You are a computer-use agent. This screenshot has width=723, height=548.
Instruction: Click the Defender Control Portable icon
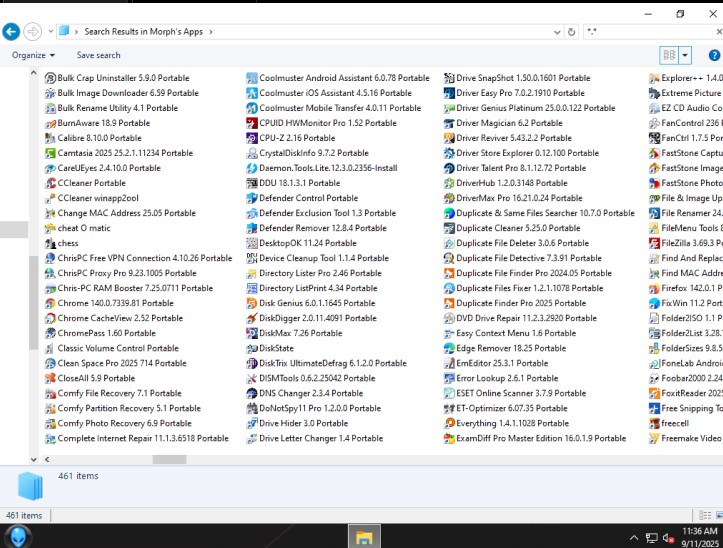[252, 198]
